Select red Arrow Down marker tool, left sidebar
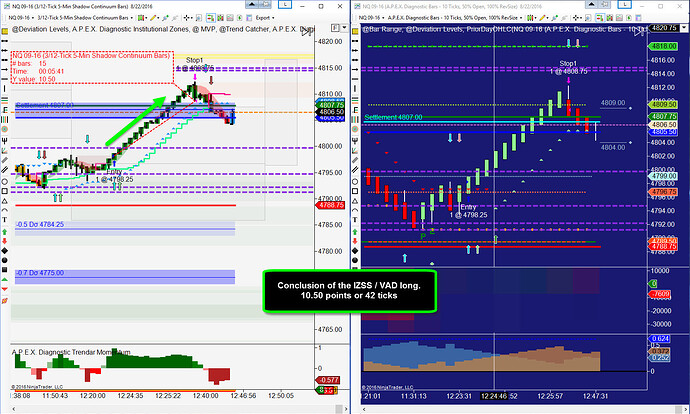Image resolution: width=690 pixels, height=414 pixels. [5, 241]
